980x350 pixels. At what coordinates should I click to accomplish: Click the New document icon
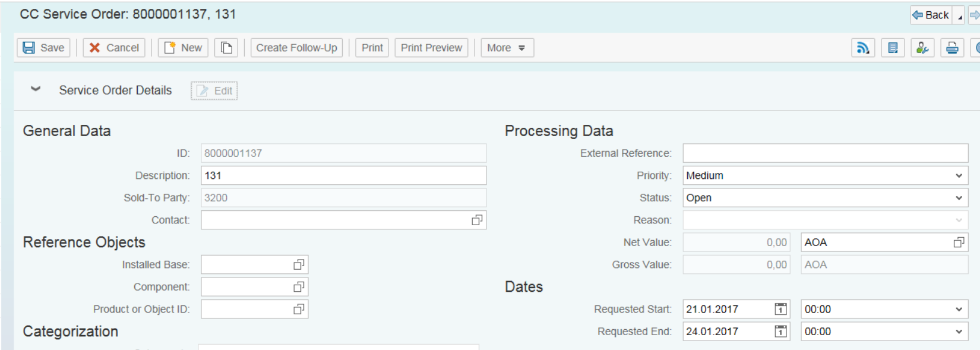click(170, 48)
